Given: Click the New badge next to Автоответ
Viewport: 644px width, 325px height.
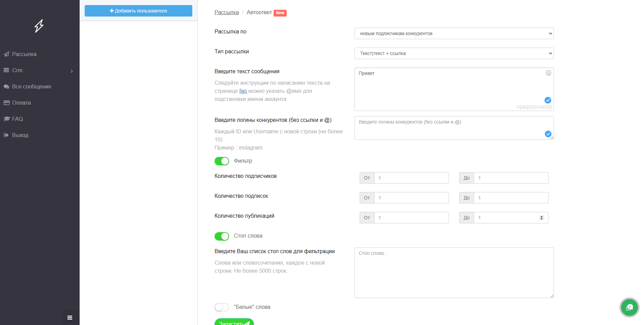Looking at the screenshot, I should (280, 13).
